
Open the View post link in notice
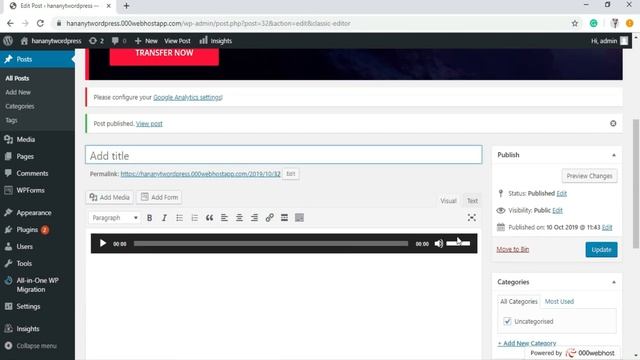tap(149, 124)
